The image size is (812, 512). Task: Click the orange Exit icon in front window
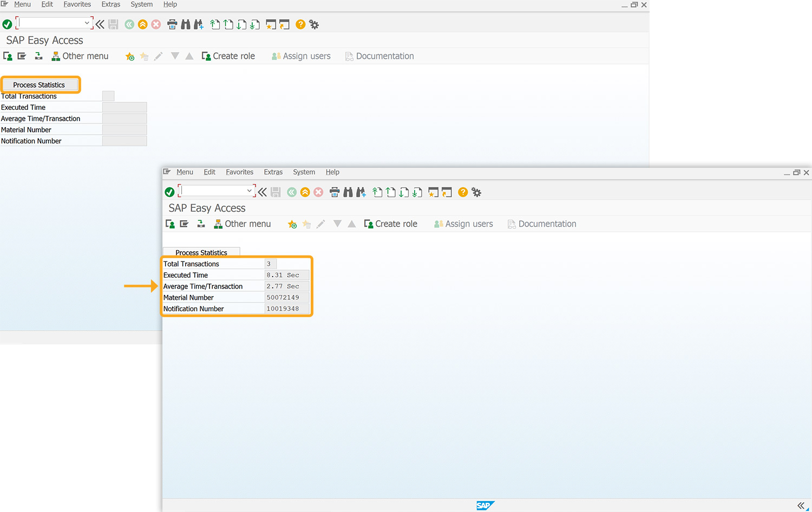(x=305, y=192)
